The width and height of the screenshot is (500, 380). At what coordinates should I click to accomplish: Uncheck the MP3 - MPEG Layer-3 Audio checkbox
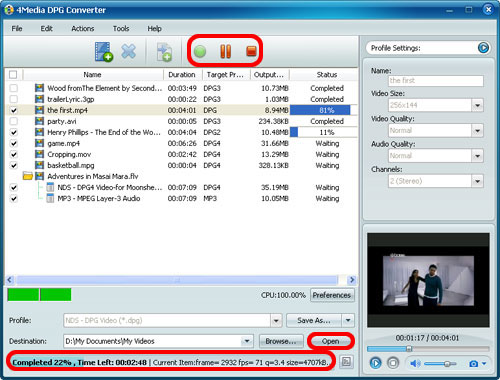click(x=13, y=198)
